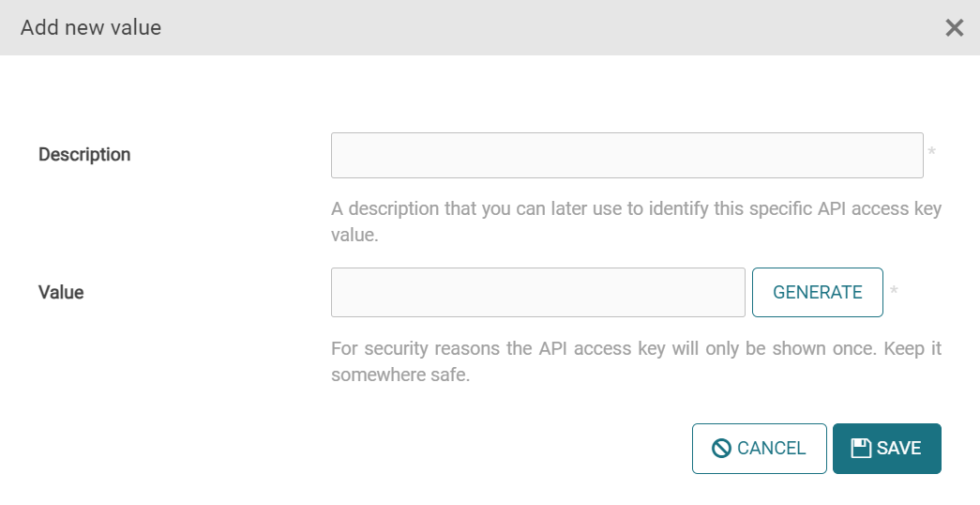Screen dimensions: 980x505
Task: Click the word "value." ending the description hint
Action: [354, 236]
